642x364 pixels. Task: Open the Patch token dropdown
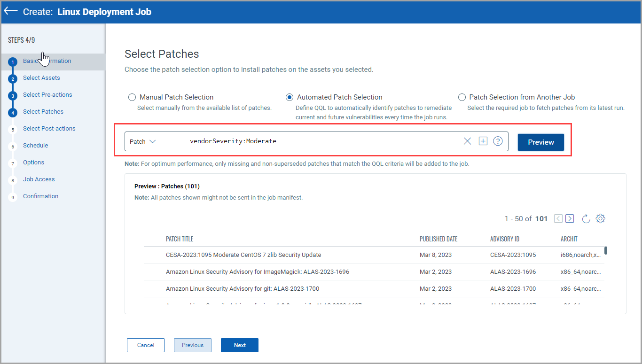click(x=154, y=141)
